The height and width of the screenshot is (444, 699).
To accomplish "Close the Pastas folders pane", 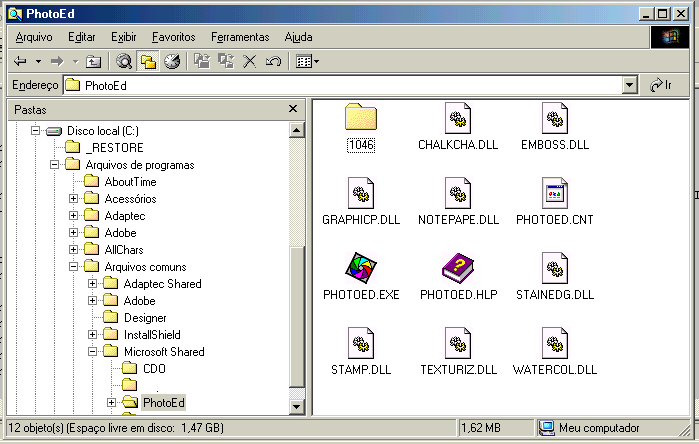I will (x=293, y=109).
